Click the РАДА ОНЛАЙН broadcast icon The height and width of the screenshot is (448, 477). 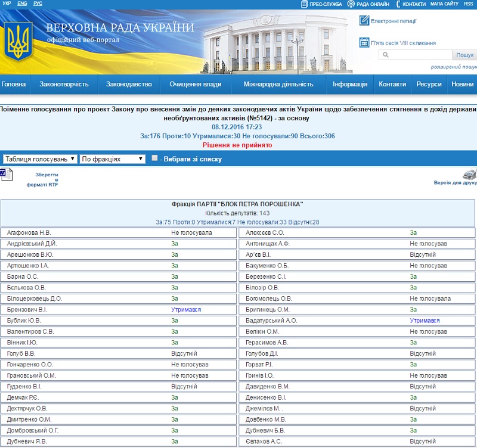(351, 4)
